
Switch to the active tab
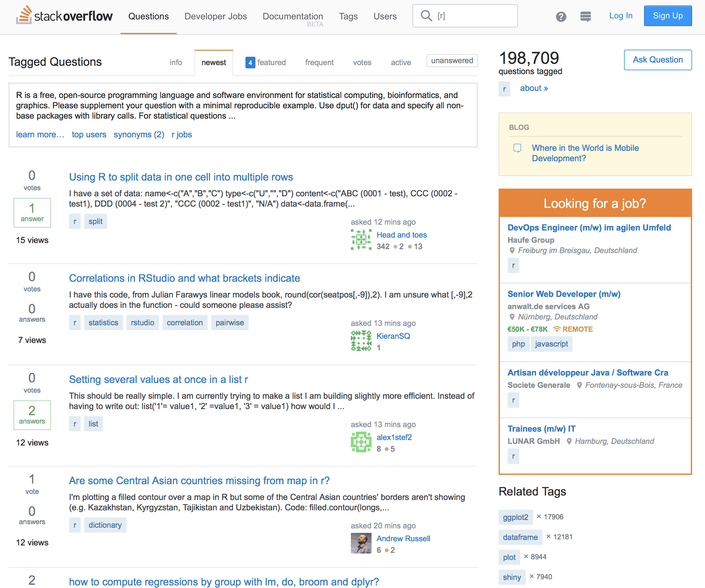(x=401, y=63)
